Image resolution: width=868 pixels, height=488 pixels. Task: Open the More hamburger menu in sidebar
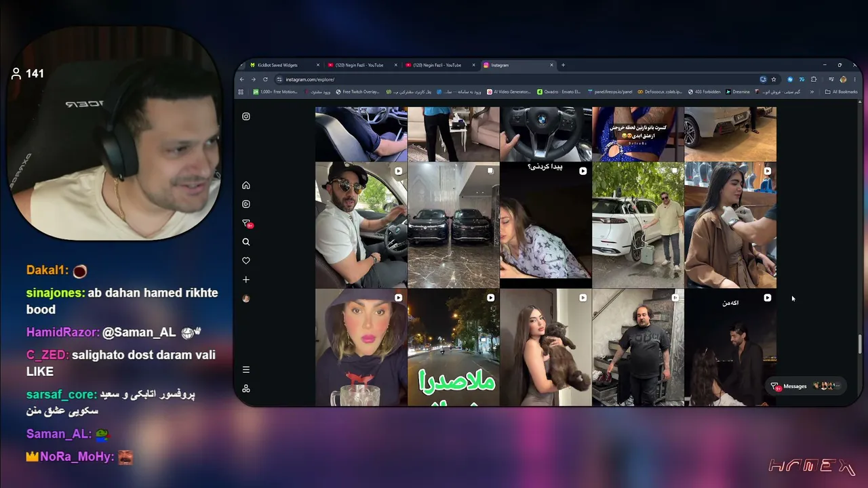pyautogui.click(x=246, y=370)
